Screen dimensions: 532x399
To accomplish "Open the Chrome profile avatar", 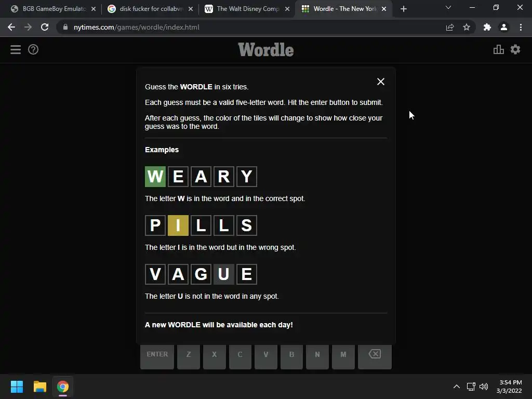I will [x=504, y=27].
